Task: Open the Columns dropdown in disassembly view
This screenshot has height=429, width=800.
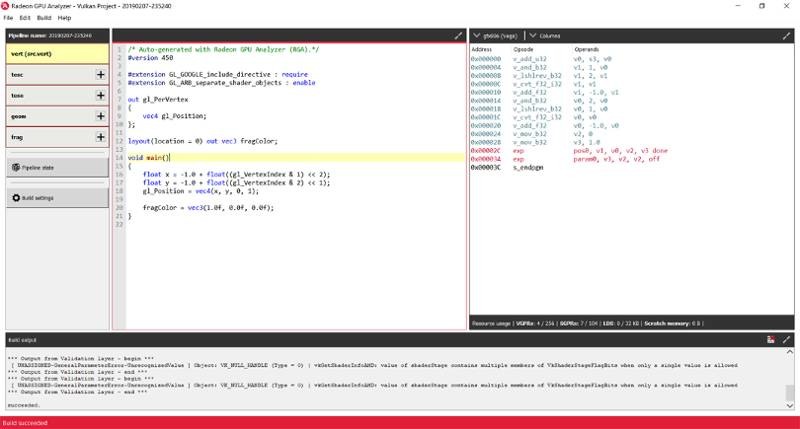Action: pos(545,36)
